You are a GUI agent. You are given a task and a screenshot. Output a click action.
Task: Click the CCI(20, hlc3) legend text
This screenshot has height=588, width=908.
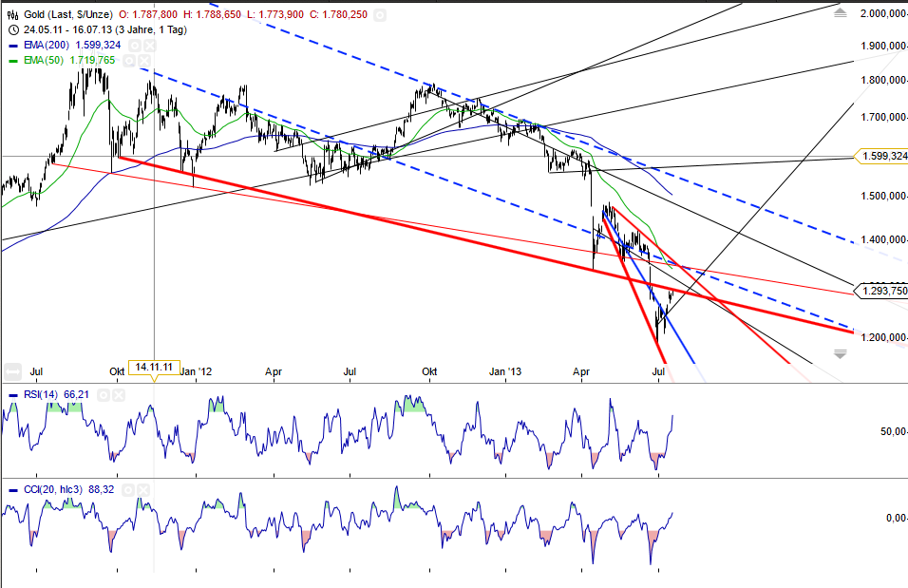(x=53, y=489)
